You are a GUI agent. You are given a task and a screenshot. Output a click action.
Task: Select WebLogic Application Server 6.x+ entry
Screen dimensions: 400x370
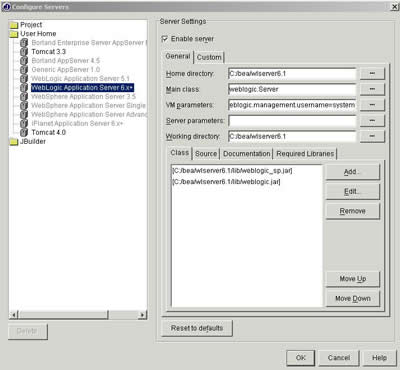click(x=82, y=88)
